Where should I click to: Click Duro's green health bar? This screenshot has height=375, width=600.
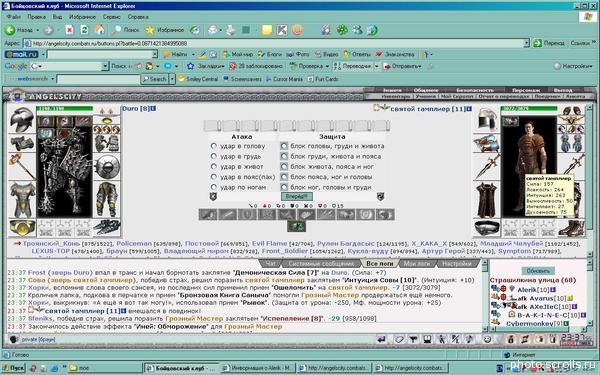[64, 109]
